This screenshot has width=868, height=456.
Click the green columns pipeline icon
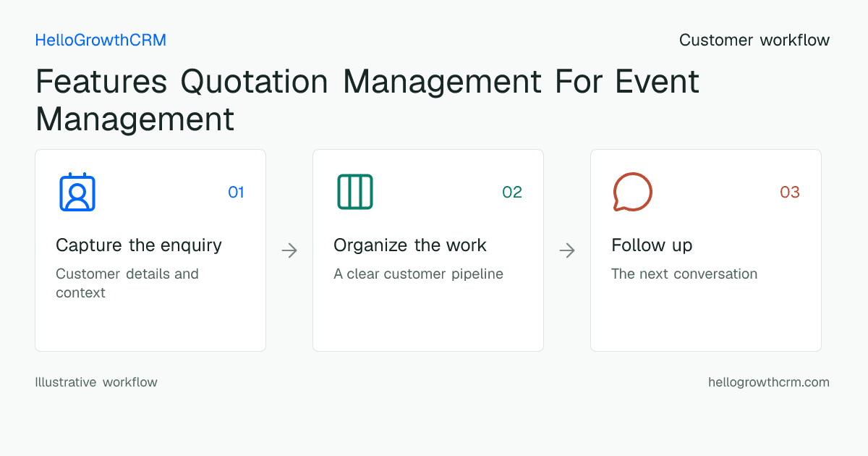click(355, 192)
